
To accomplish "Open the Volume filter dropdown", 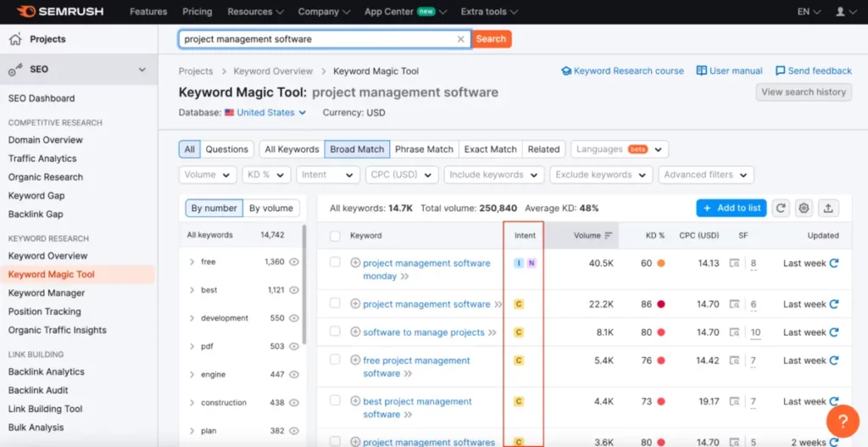I will 208,175.
